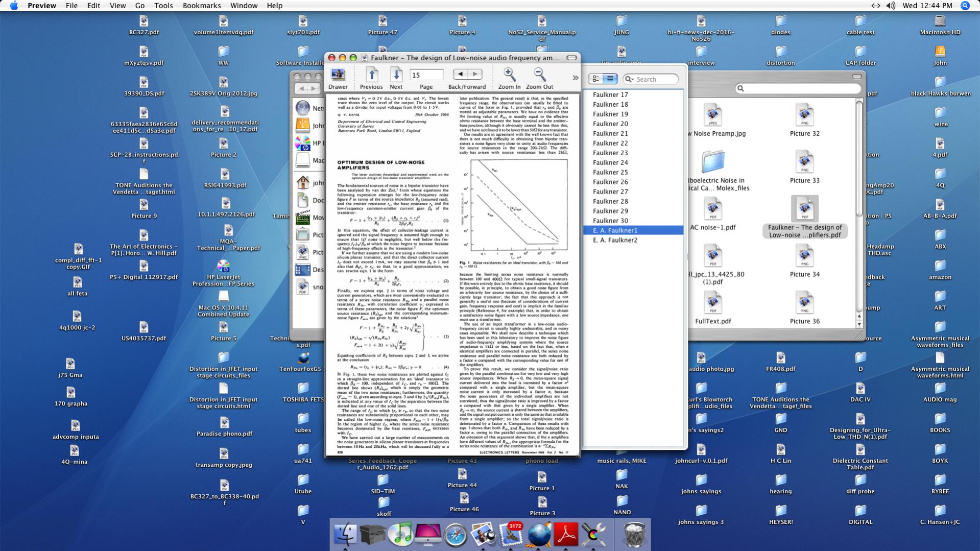980x551 pixels.
Task: Go to the Next page in Preview
Action: click(x=396, y=79)
